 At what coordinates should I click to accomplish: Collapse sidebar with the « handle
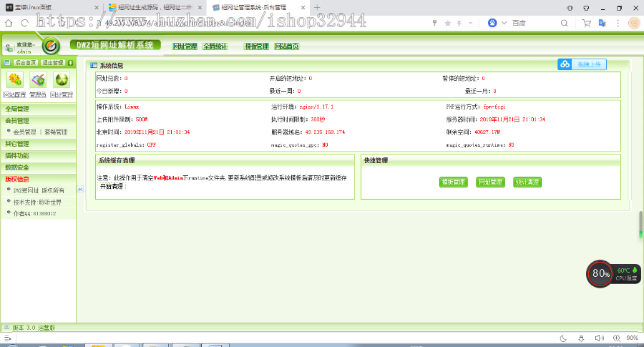(x=80, y=190)
